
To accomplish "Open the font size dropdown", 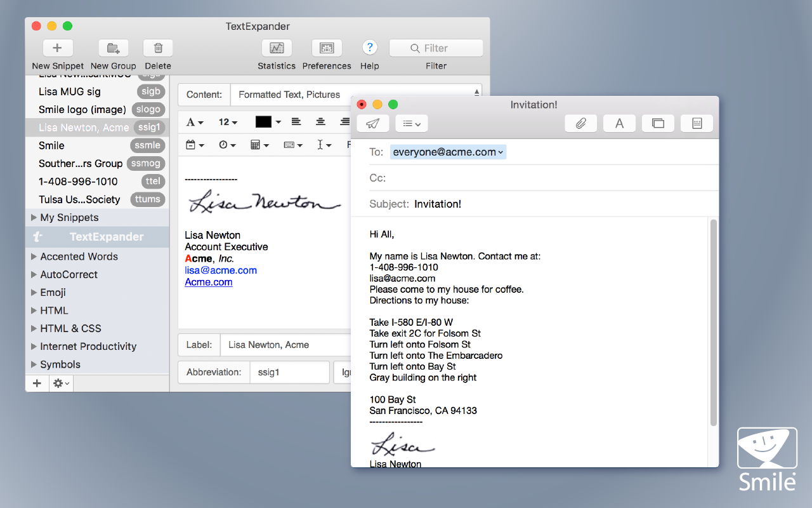I will tap(228, 121).
